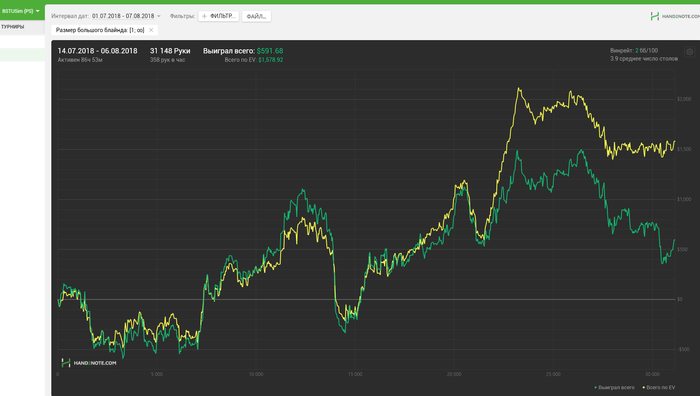The width and height of the screenshot is (700, 396).
Task: Click the Размер большого блайнда filter label
Action: [x=100, y=30]
